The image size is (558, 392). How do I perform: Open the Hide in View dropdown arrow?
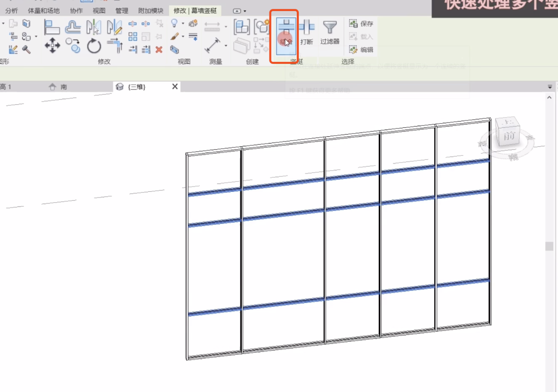(x=183, y=24)
